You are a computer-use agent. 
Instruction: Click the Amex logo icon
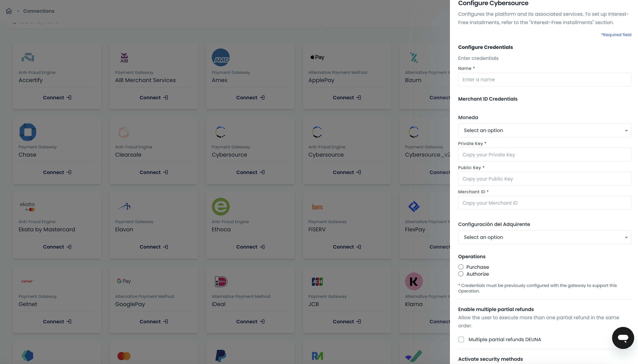[x=220, y=58]
